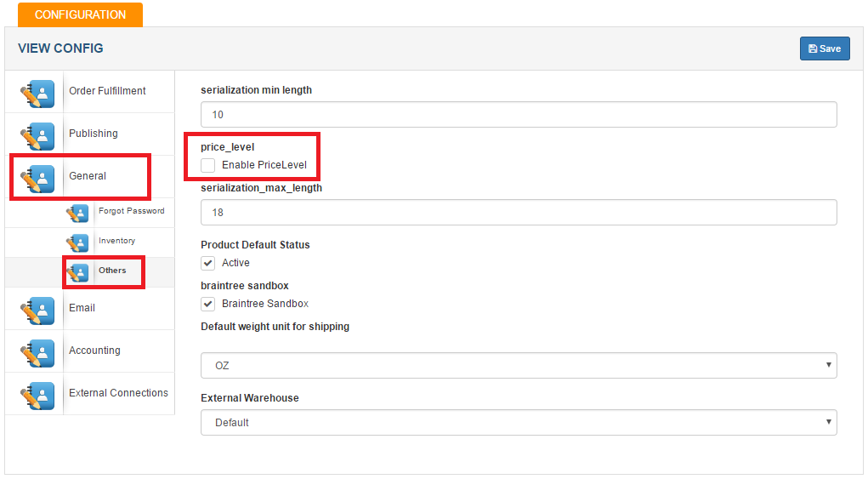The height and width of the screenshot is (479, 868).
Task: Click the serialization_max_length input field
Action: click(519, 213)
